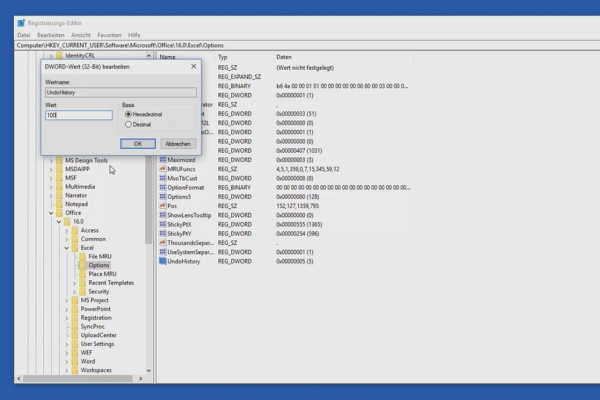Click the Options folder icon in tree
Screen dimensions: 600x400
tap(82, 265)
